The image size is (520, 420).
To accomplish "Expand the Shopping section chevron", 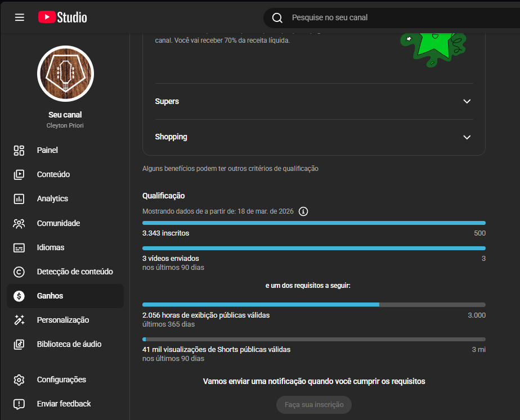I will coord(466,137).
